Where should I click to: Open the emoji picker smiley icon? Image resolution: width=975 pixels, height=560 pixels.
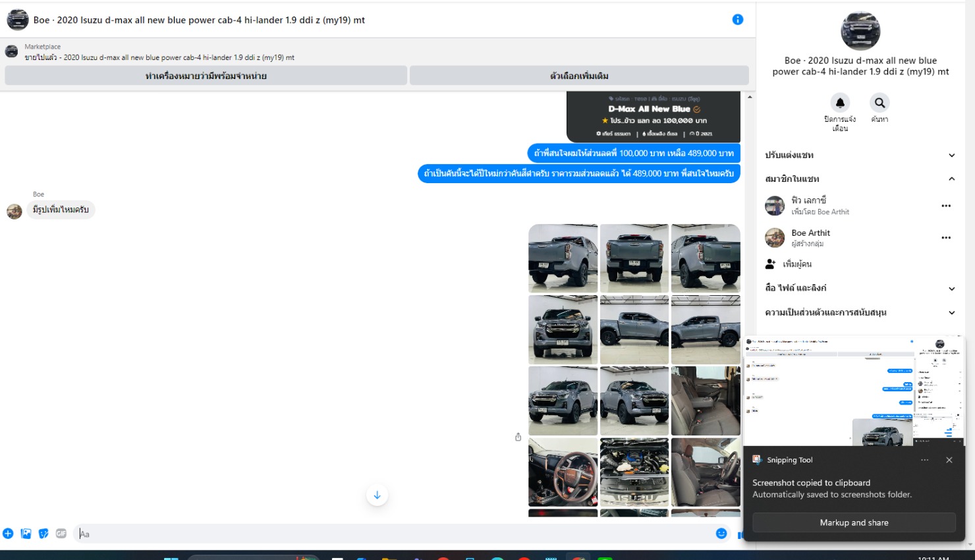[721, 534]
